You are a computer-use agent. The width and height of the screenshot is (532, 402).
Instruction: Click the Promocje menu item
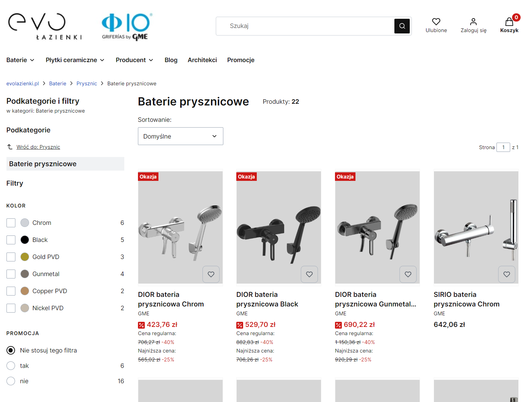click(241, 60)
